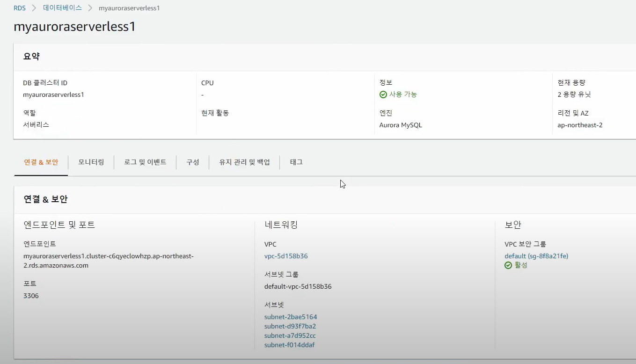636x364 pixels.
Task: Open subnet-2bae5164 link
Action: [x=291, y=317]
